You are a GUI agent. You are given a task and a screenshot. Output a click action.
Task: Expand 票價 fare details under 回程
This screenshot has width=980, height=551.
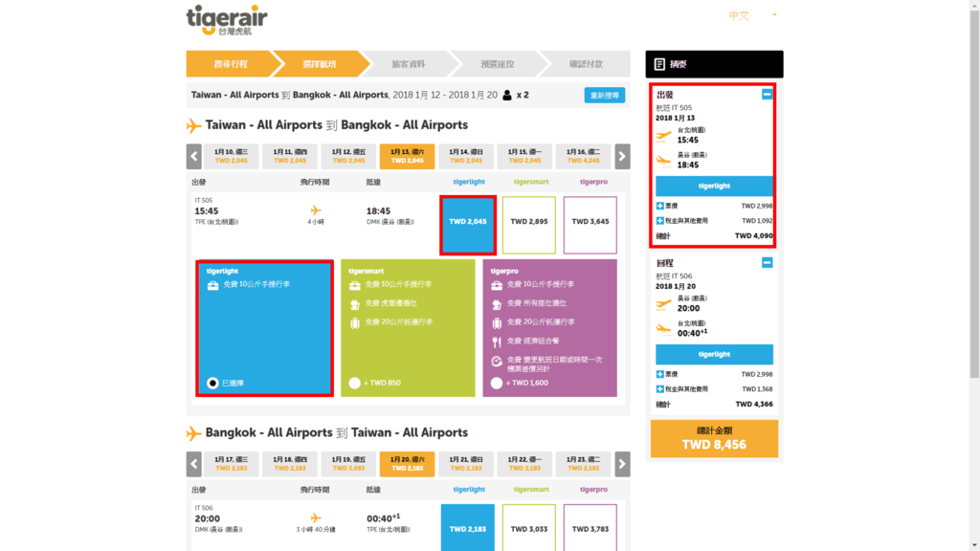[x=660, y=374]
